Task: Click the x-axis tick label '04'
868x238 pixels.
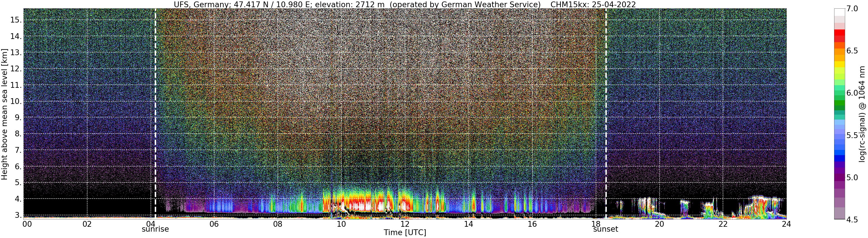Action: pos(151,224)
